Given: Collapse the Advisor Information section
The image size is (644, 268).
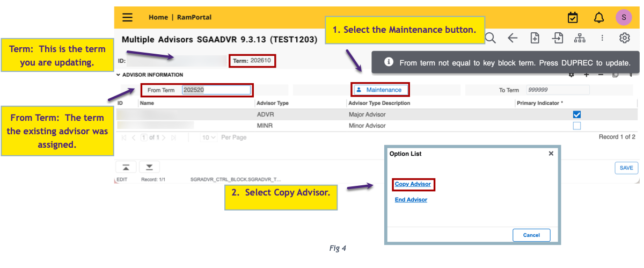Looking at the screenshot, I should [x=118, y=75].
